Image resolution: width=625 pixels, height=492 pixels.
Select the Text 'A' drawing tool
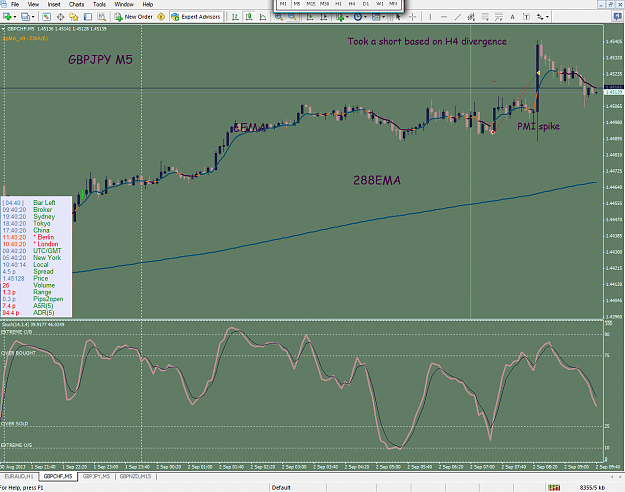(513, 17)
